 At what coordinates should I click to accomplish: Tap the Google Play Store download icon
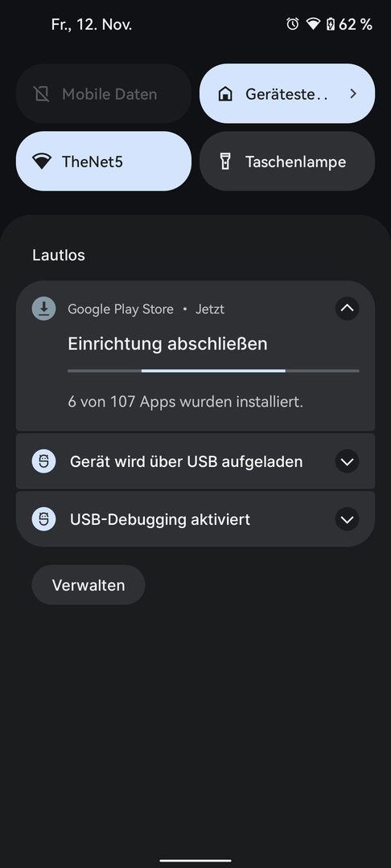point(43,309)
